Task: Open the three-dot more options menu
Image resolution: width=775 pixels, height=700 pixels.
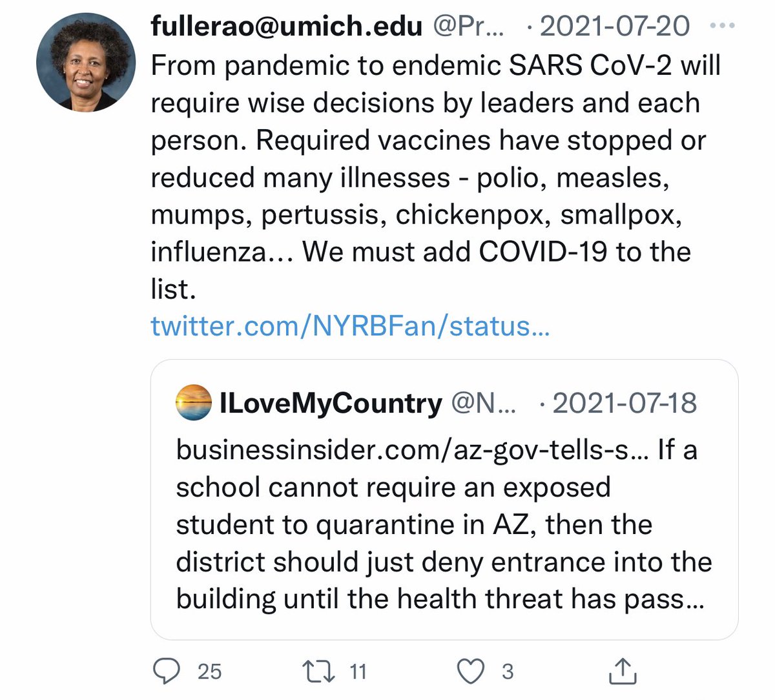Action: [722, 26]
